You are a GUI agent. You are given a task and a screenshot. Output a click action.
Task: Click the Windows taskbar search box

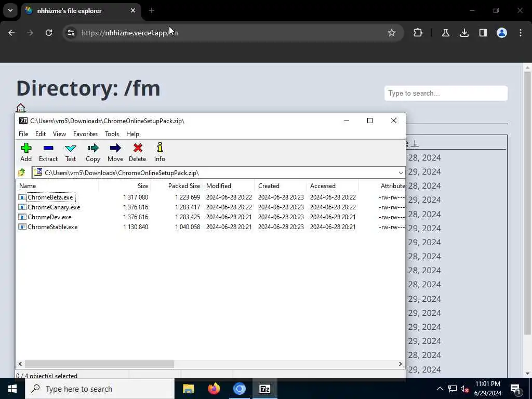[99, 389]
